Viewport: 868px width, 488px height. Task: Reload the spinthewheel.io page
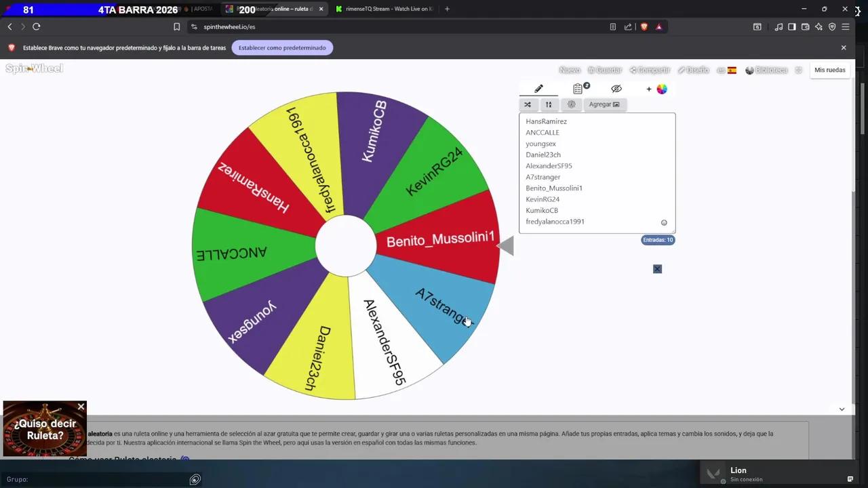[37, 26]
